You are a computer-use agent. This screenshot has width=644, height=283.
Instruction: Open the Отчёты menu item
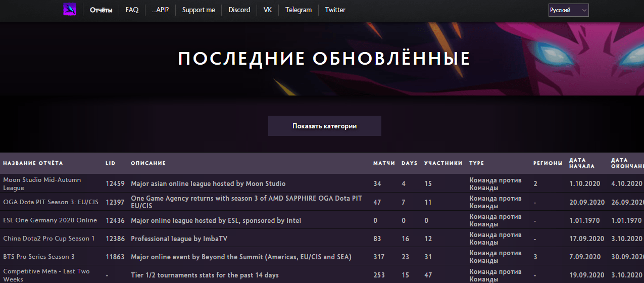pos(101,10)
